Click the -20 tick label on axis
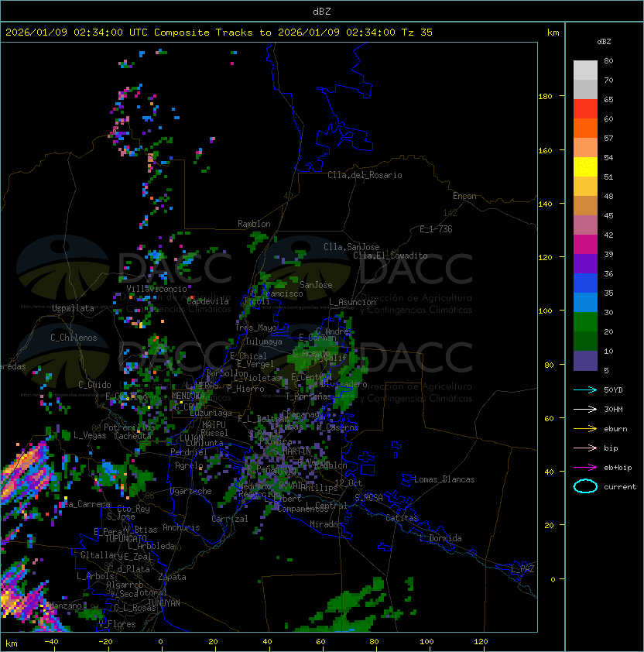 click(105, 641)
